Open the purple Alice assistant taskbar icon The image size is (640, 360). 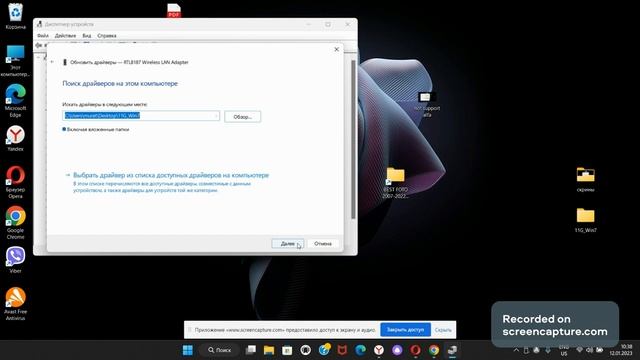[x=397, y=350]
